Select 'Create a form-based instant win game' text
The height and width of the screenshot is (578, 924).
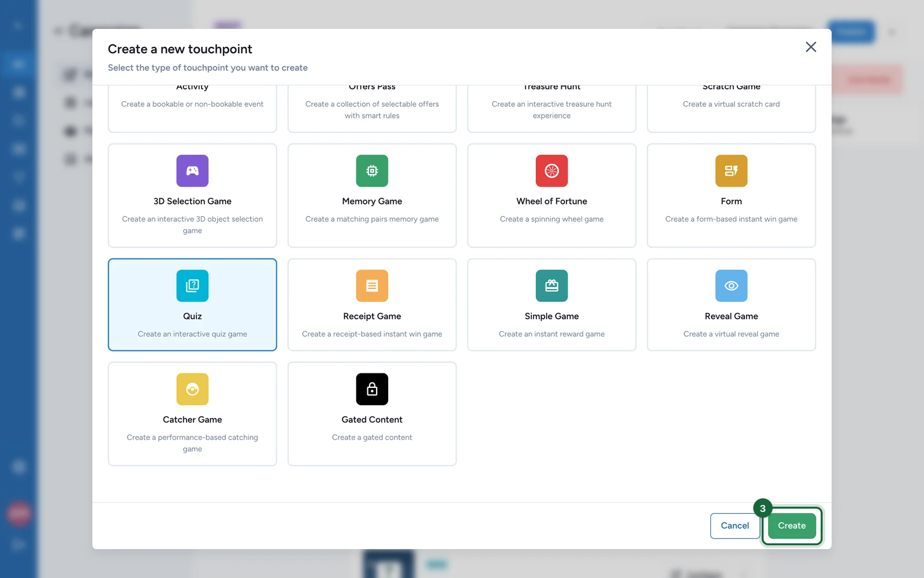click(731, 219)
